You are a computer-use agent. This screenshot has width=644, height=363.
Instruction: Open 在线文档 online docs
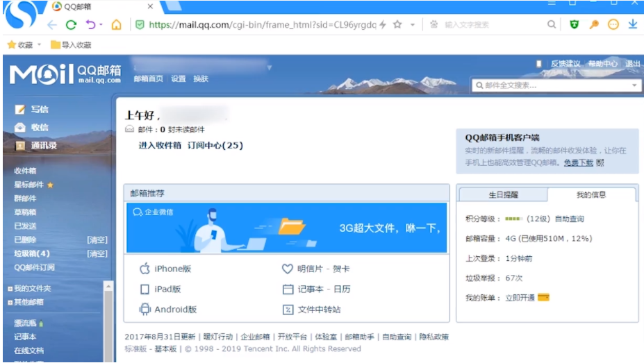coord(28,351)
